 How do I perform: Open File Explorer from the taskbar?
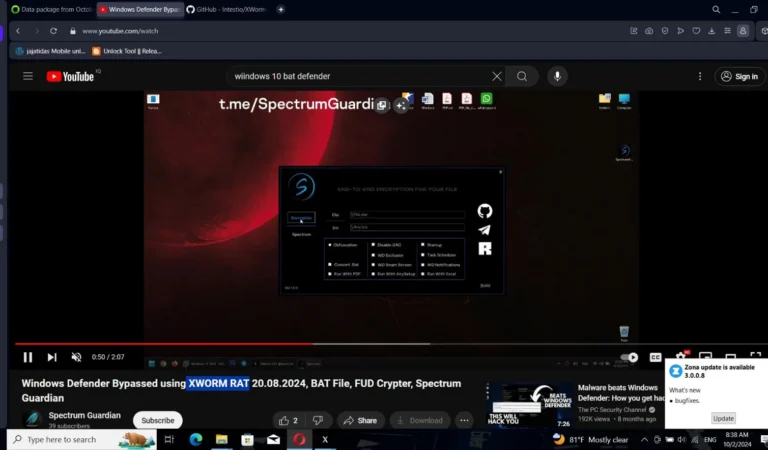pos(221,439)
